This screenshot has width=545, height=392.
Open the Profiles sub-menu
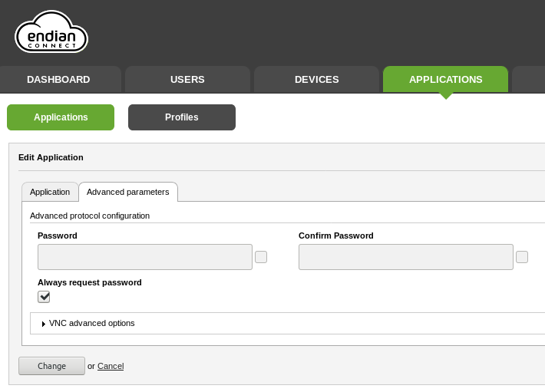182,117
